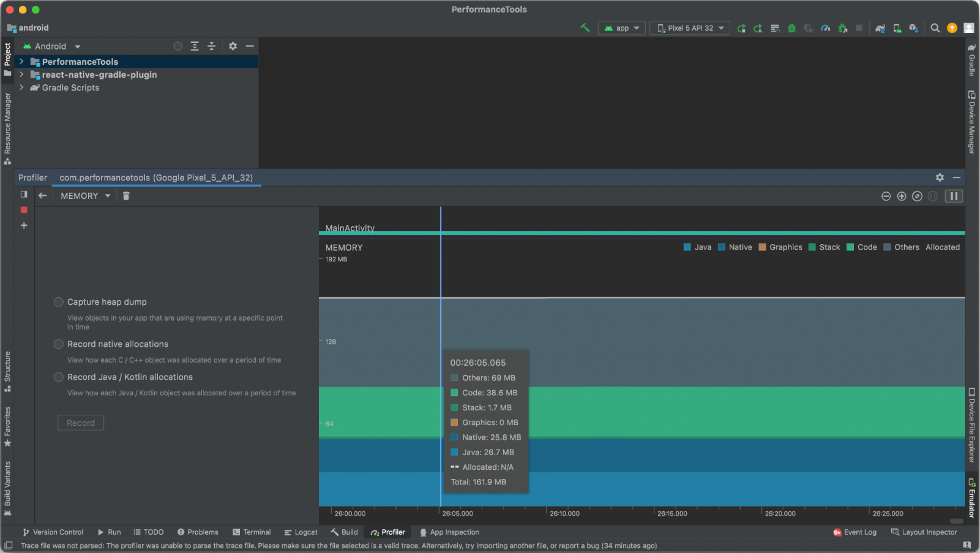
Task: Click the Graphics legend color swatch
Action: click(x=762, y=247)
